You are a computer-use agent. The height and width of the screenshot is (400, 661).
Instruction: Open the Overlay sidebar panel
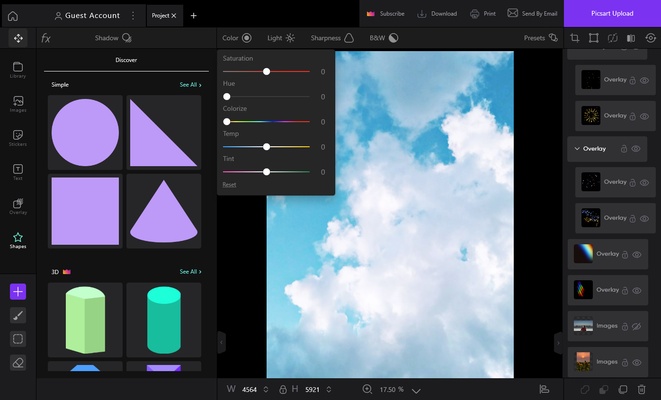pos(18,206)
